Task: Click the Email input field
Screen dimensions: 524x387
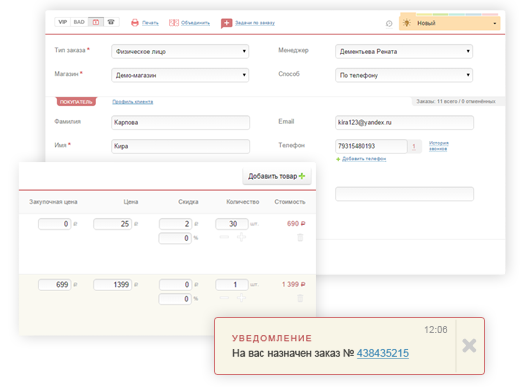Action: pyautogui.click(x=404, y=122)
